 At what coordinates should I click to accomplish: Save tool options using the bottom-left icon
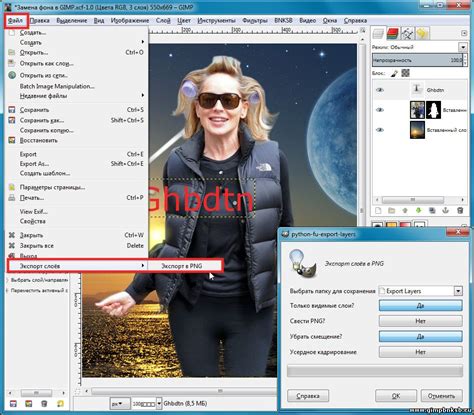click(x=13, y=404)
